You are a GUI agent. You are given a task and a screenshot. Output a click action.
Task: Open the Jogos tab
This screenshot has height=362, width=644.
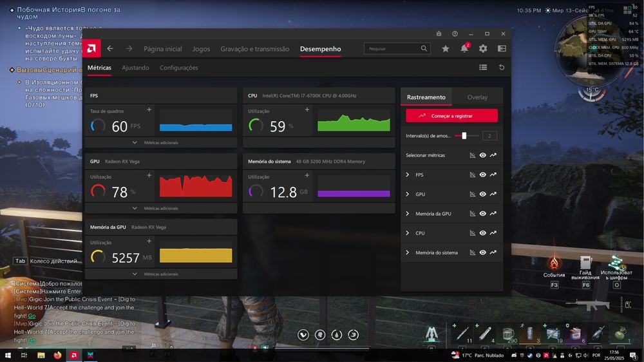[x=201, y=49]
